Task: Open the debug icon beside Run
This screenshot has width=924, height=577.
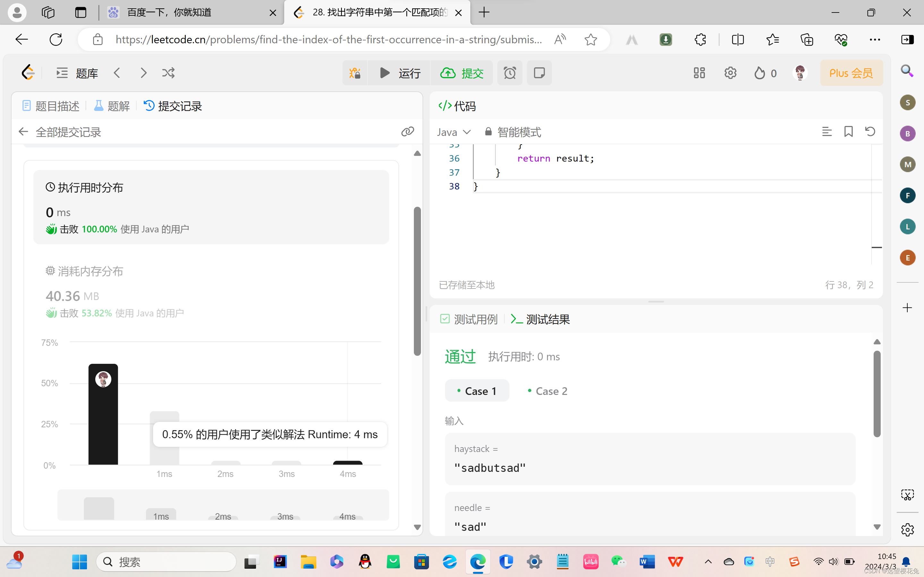Action: [x=355, y=73]
